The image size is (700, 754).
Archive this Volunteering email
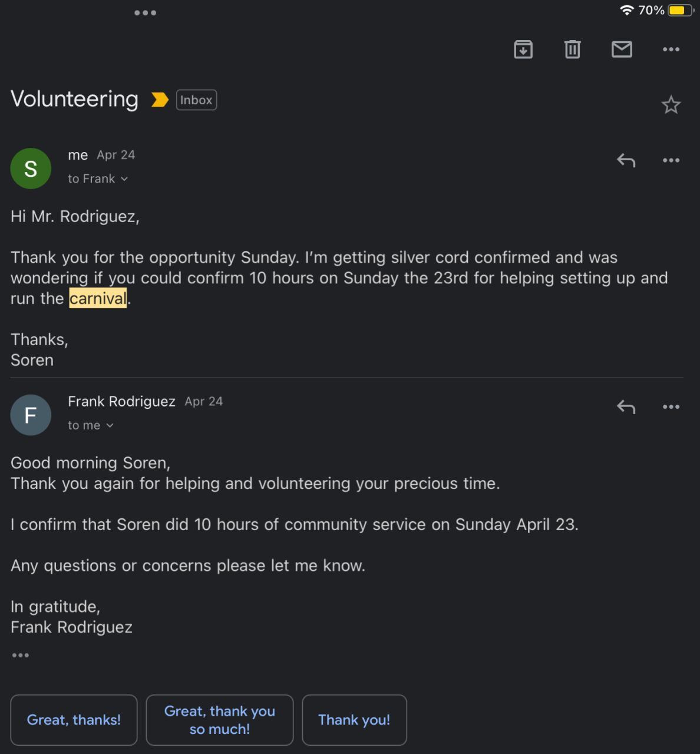(523, 49)
